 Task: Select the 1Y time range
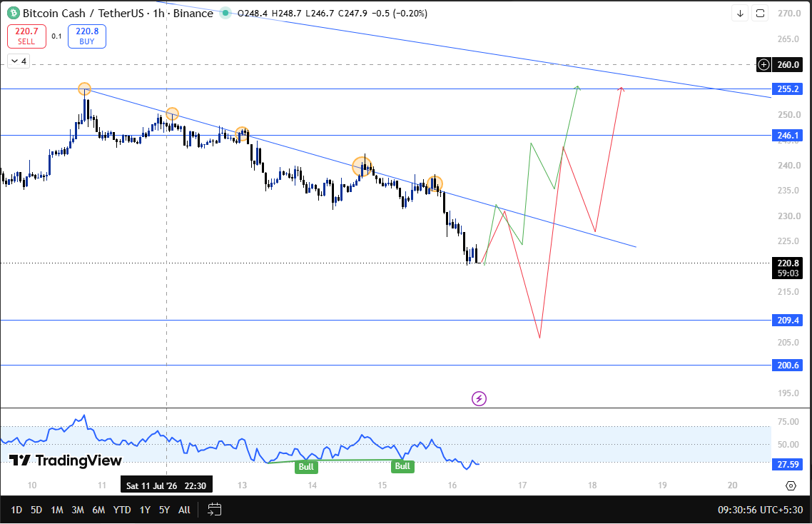(x=145, y=510)
